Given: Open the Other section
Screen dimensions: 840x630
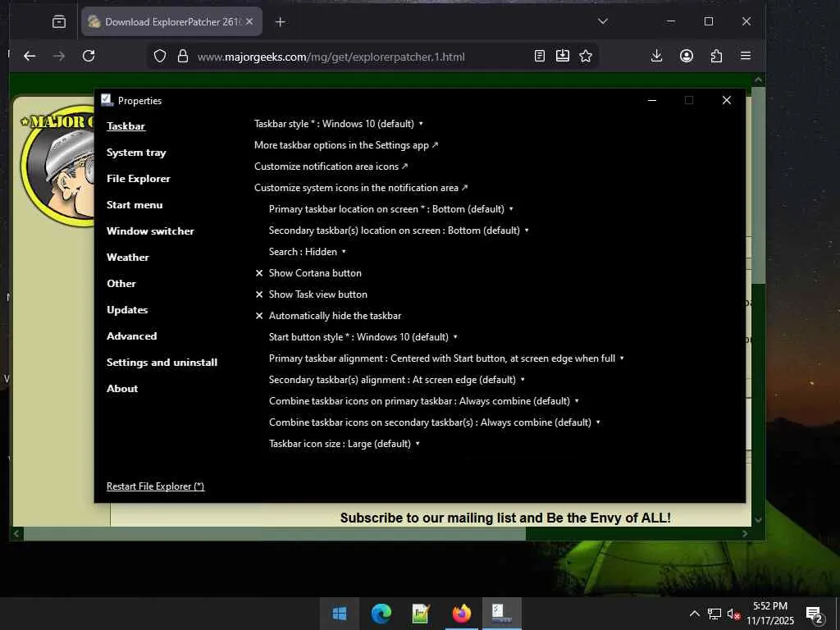Looking at the screenshot, I should 121,283.
